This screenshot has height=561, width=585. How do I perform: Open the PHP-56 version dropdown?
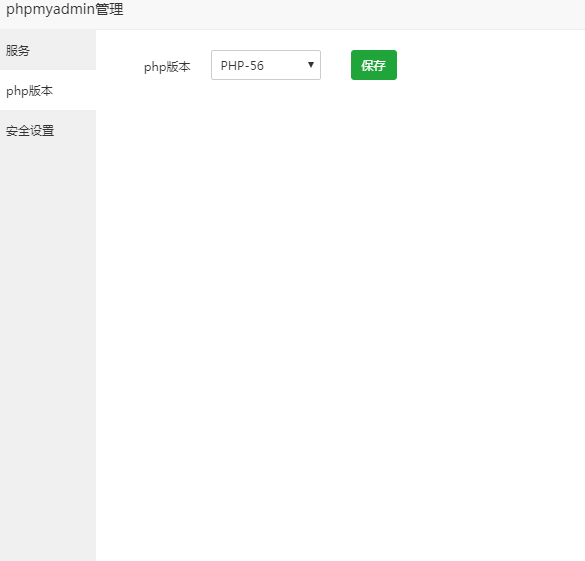tap(266, 65)
